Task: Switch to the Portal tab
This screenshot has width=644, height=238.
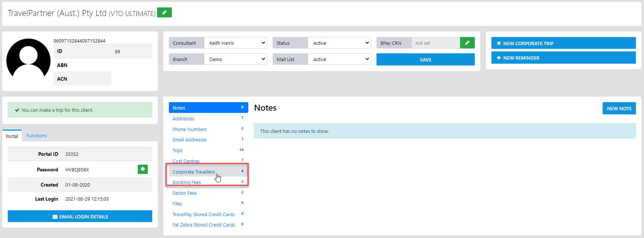Action: tap(12, 136)
